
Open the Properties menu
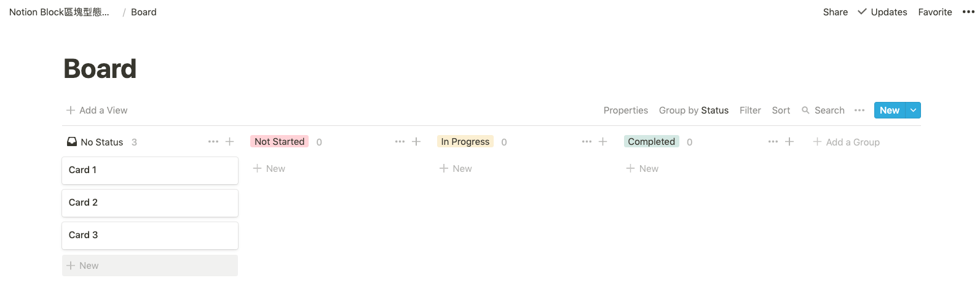pos(626,110)
